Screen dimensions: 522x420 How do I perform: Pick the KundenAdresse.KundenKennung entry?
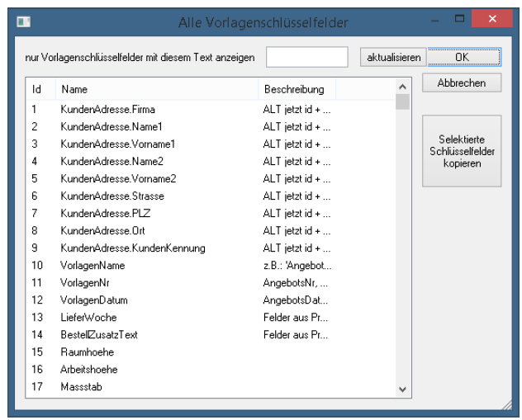132,248
